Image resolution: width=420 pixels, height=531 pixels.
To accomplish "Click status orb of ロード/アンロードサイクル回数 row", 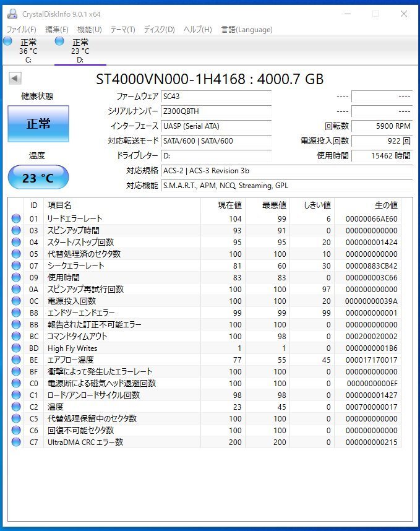I will (16, 395).
